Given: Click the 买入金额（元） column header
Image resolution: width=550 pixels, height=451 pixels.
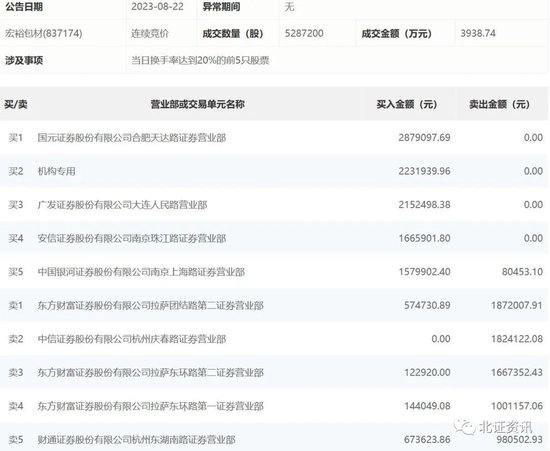Looking at the screenshot, I should [x=407, y=104].
